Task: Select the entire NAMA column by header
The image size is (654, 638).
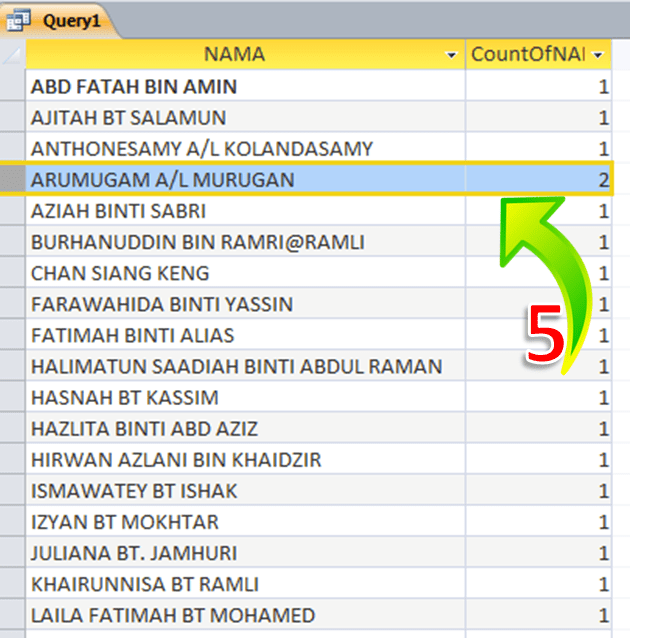Action: point(234,55)
